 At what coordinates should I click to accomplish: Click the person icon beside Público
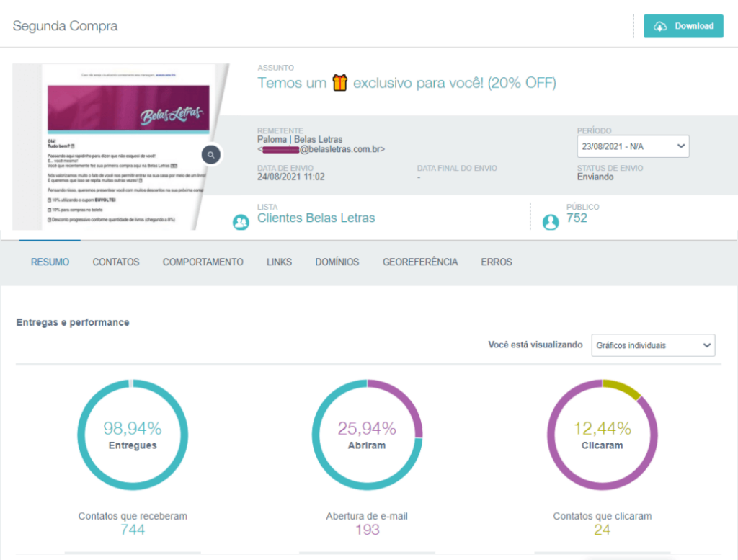pos(551,222)
